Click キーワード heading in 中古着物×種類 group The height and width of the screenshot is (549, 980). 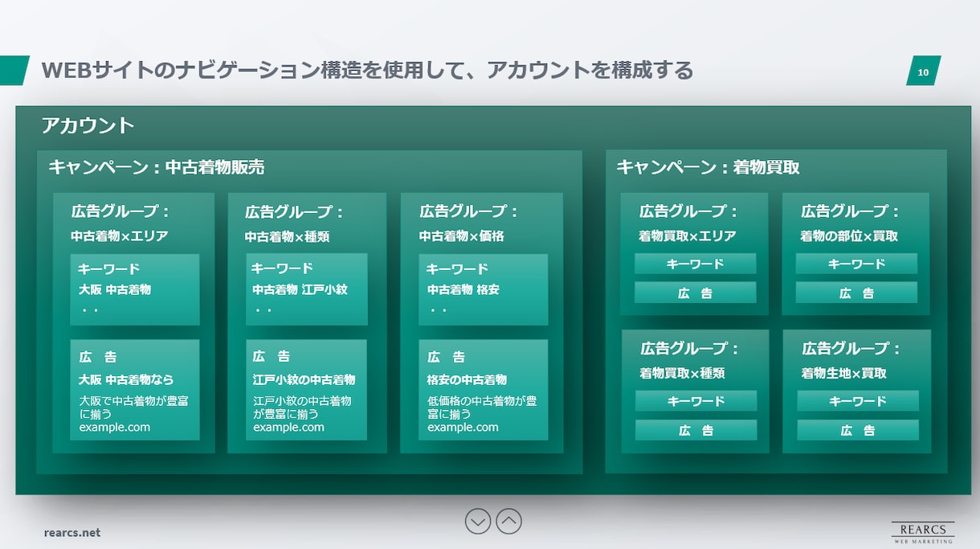coord(283,268)
